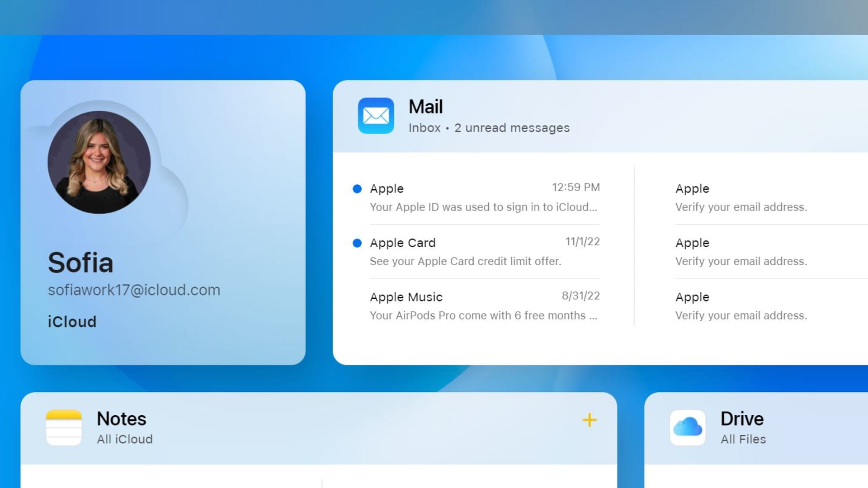Open the Apple Card credit limit email
The height and width of the screenshot is (488, 868).
click(x=485, y=252)
